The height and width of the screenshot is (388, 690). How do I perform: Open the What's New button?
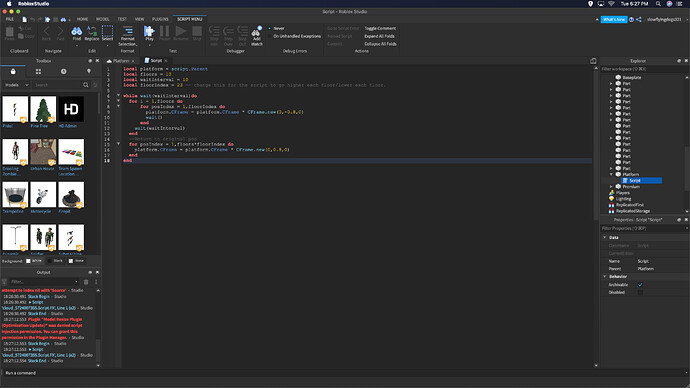pyautogui.click(x=614, y=19)
